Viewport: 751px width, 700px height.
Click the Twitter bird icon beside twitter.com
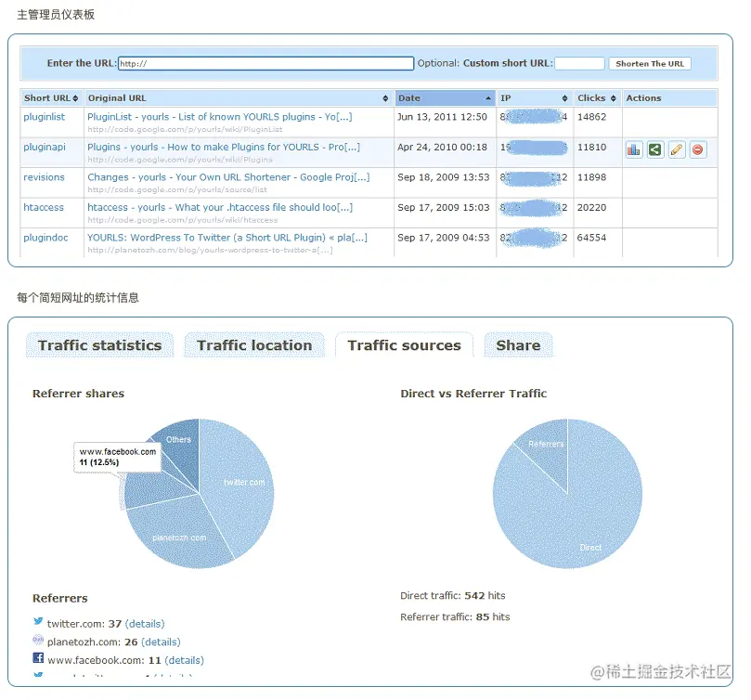pos(38,621)
